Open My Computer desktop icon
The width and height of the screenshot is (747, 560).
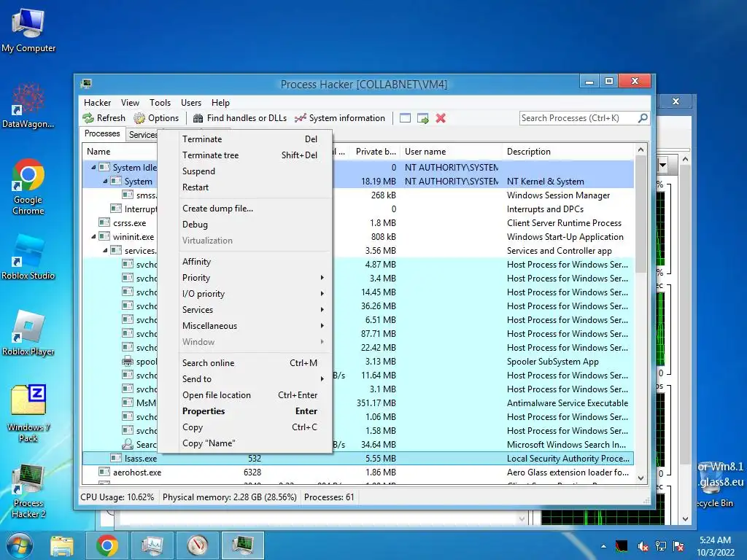(x=28, y=31)
